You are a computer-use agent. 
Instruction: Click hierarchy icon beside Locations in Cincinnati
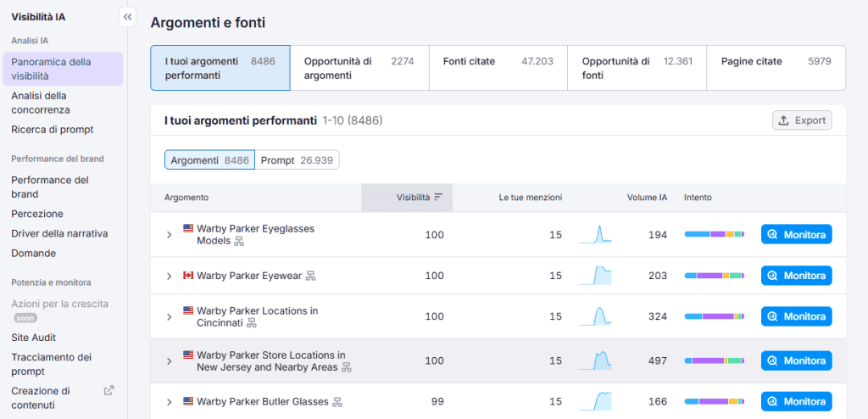coord(252,323)
